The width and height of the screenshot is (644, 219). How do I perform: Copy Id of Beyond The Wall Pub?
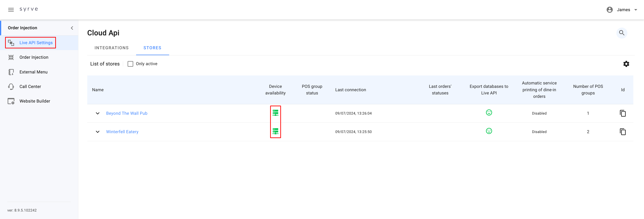(x=622, y=113)
